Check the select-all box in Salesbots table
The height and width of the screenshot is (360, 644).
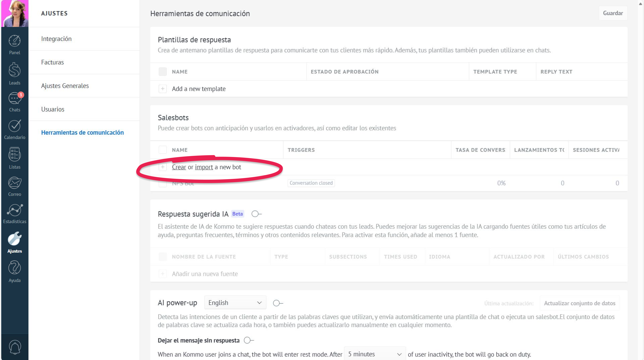pos(162,150)
